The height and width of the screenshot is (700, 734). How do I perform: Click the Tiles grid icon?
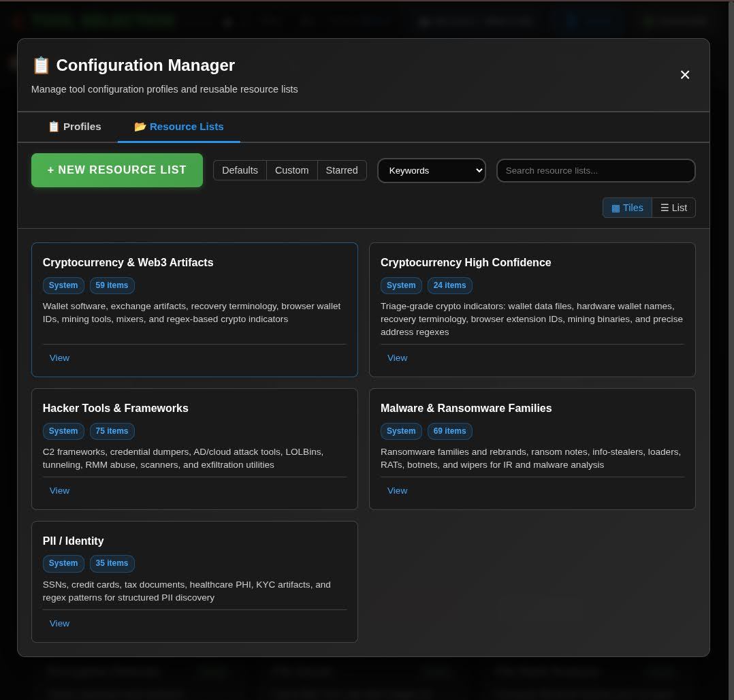click(616, 208)
